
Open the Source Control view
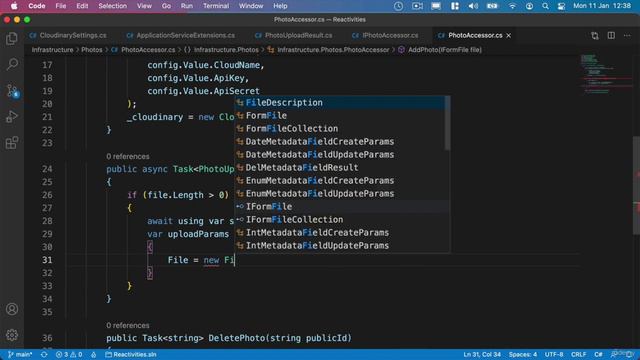point(12,91)
